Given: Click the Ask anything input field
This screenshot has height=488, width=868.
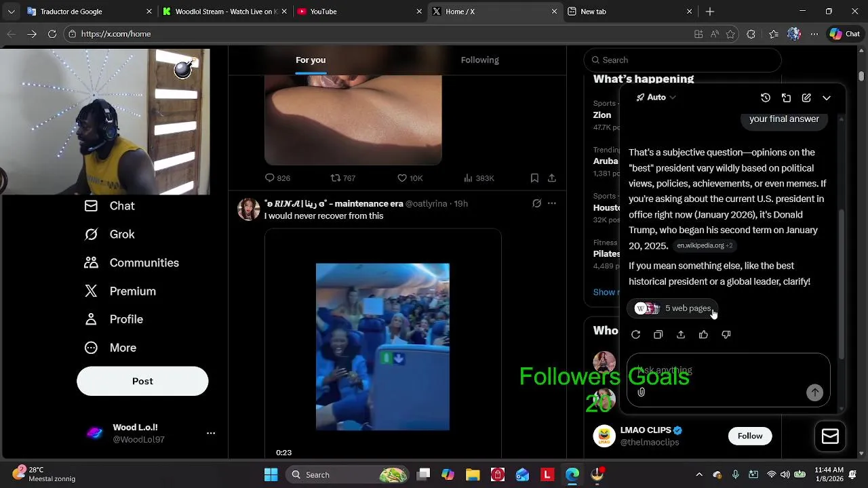Looking at the screenshot, I should (x=728, y=371).
